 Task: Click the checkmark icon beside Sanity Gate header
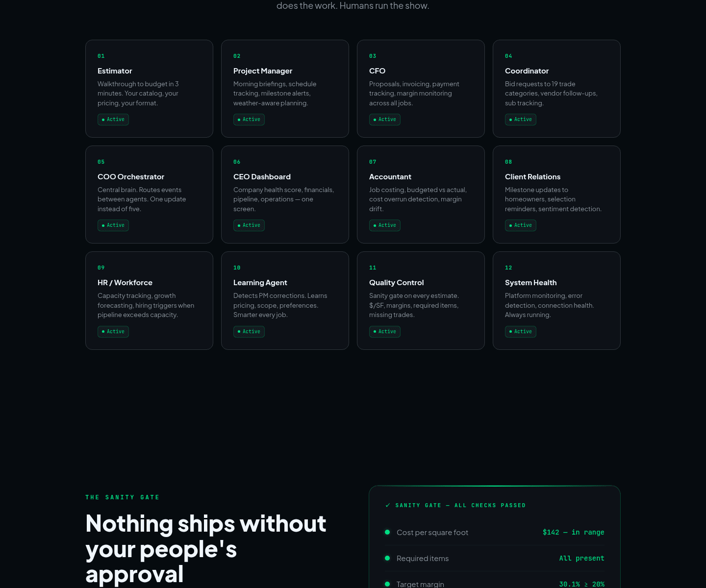[x=388, y=505]
